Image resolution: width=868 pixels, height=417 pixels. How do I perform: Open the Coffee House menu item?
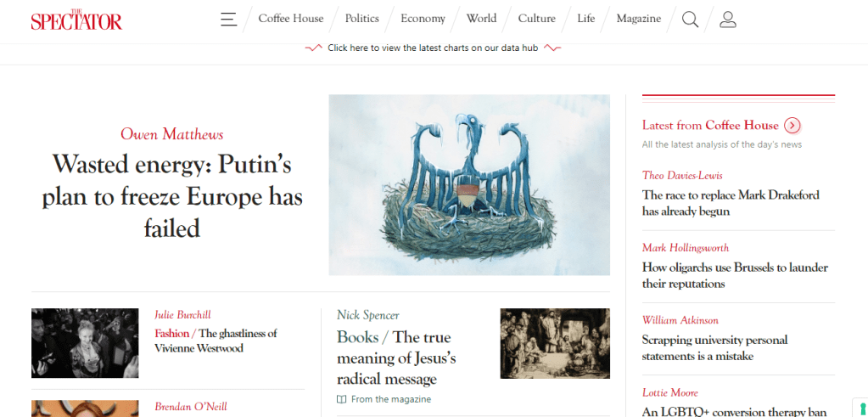291,19
